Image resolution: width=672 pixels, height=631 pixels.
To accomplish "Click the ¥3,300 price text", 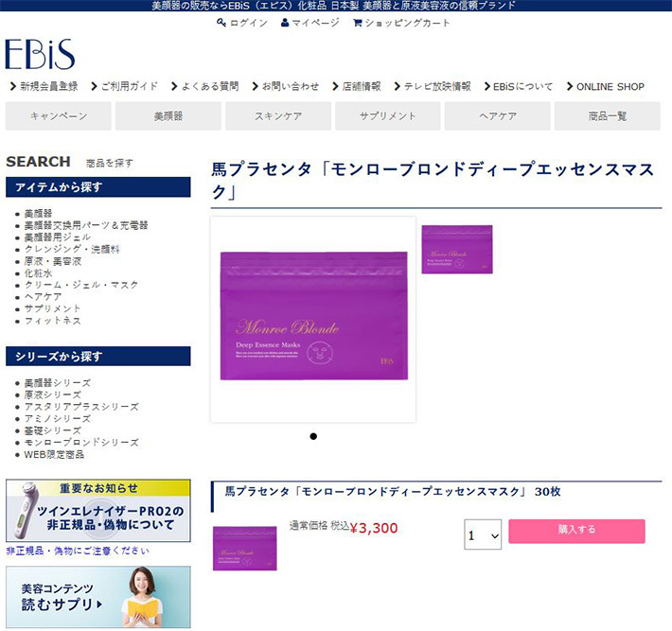I will [x=374, y=528].
